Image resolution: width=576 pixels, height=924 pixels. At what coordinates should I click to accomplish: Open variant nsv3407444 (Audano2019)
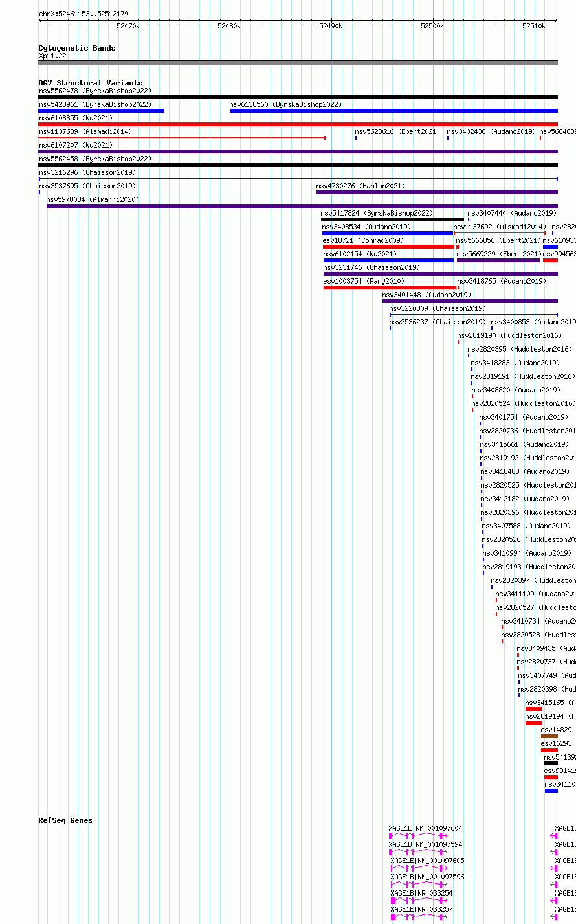(512, 213)
